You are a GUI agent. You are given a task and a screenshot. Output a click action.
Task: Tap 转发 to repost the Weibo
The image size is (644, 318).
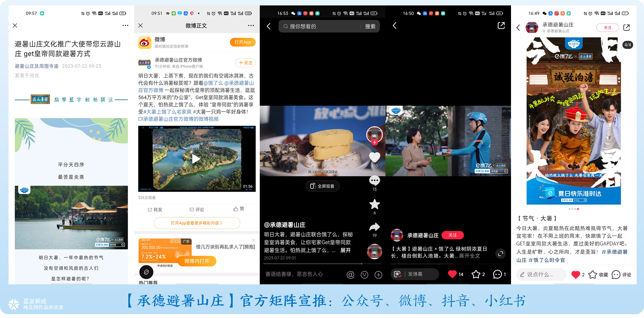pos(155,210)
